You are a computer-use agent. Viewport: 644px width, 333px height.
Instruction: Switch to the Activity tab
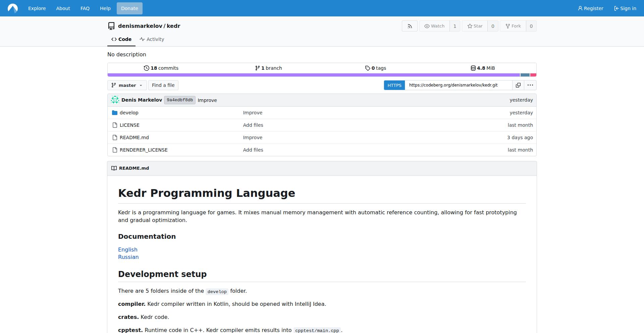pos(152,39)
